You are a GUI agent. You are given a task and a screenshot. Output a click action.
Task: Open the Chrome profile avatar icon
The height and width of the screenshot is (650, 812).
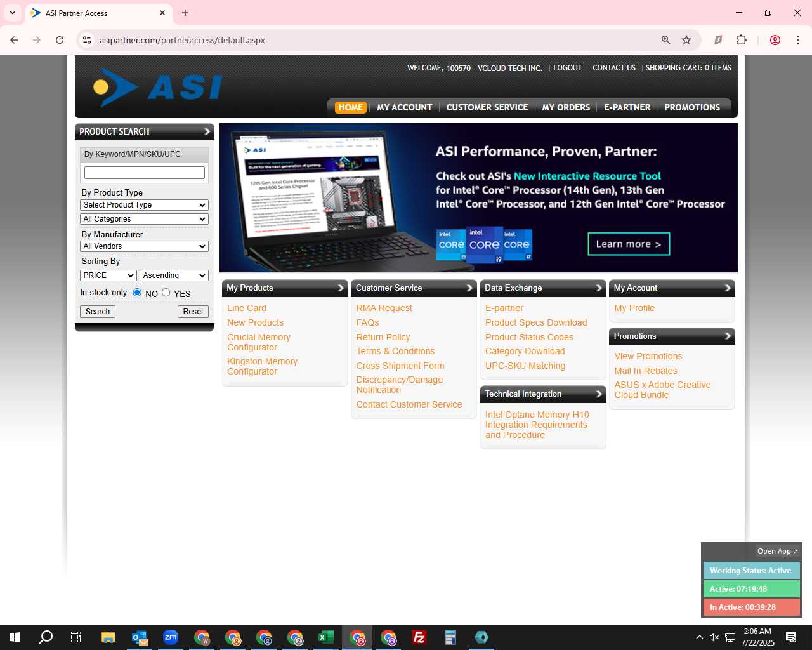click(775, 40)
